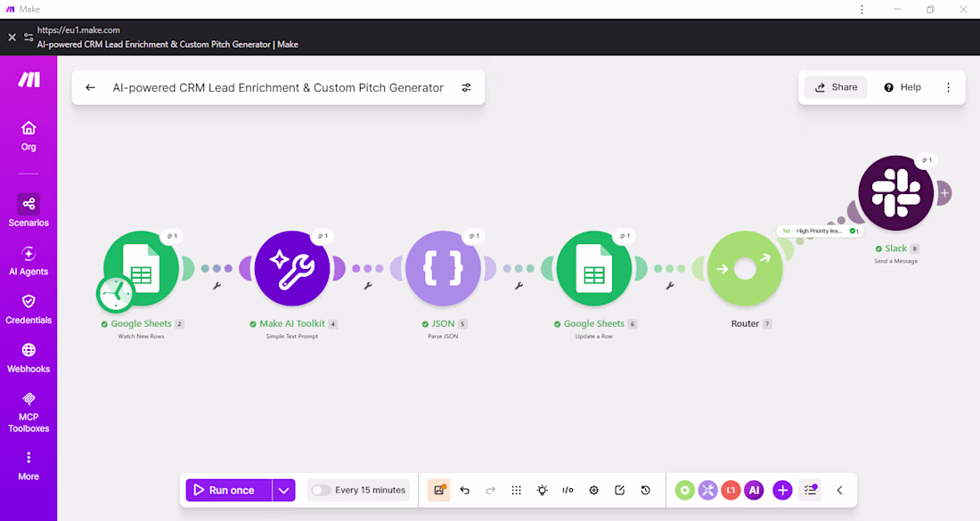Open the three-dot menu beside Help
The image size is (980, 521).
(948, 87)
